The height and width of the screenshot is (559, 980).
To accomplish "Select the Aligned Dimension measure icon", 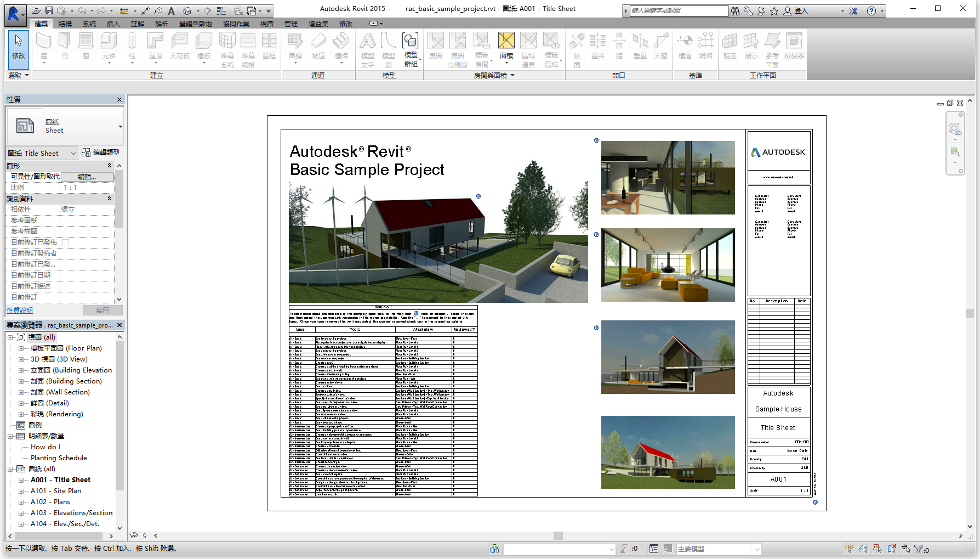I will [145, 10].
